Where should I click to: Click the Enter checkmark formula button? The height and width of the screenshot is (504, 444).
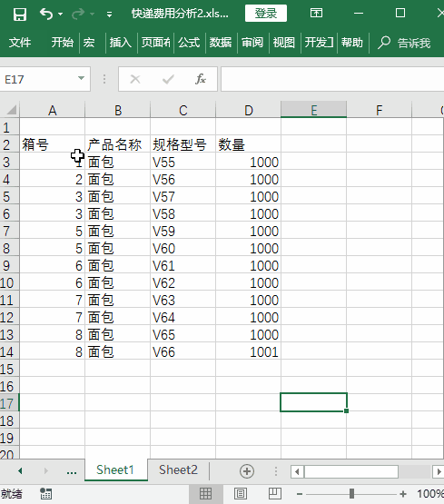click(x=168, y=79)
